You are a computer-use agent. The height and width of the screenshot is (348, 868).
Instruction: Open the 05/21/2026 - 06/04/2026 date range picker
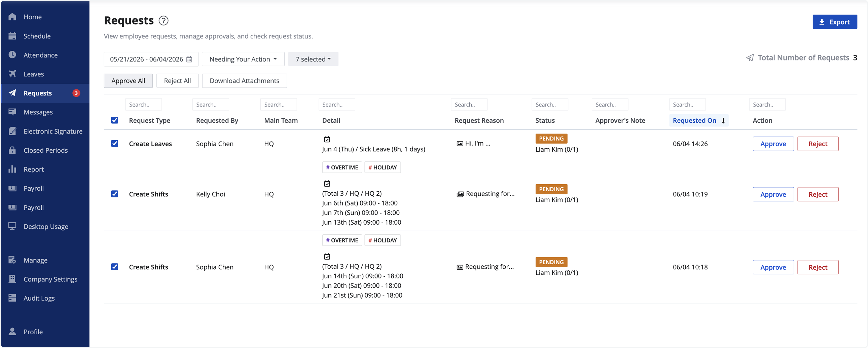click(151, 59)
